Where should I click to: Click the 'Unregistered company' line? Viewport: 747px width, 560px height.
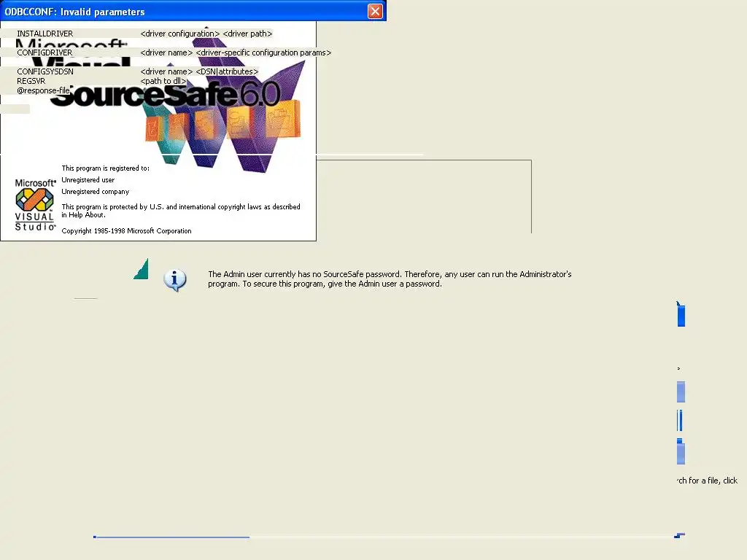click(x=96, y=192)
